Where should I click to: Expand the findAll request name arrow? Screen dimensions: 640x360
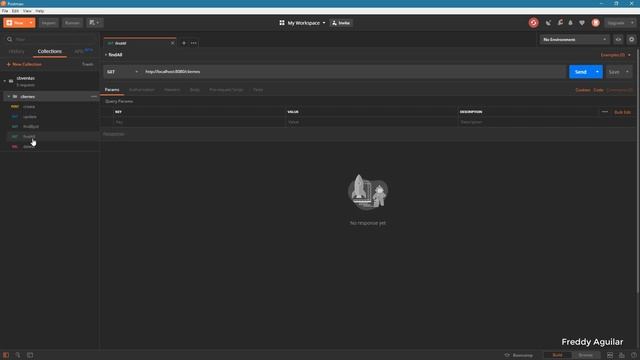pyautogui.click(x=106, y=55)
